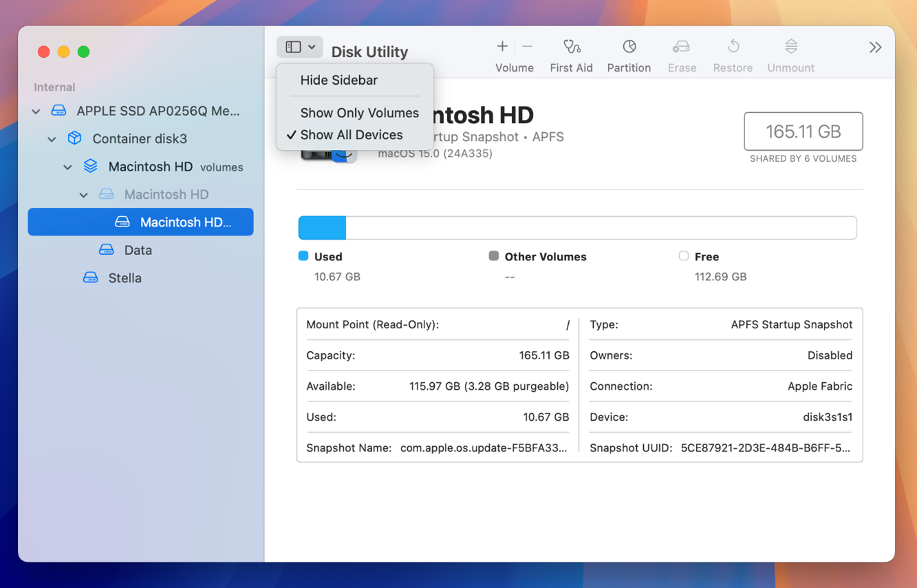Viewport: 917px width, 588px height.
Task: Click the Owners Disabled value
Action: click(830, 356)
